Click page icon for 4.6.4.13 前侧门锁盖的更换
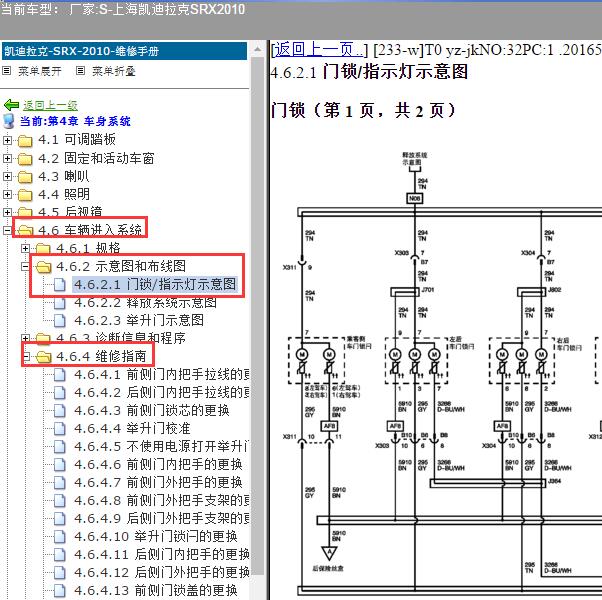The image size is (602, 600). [x=60, y=590]
